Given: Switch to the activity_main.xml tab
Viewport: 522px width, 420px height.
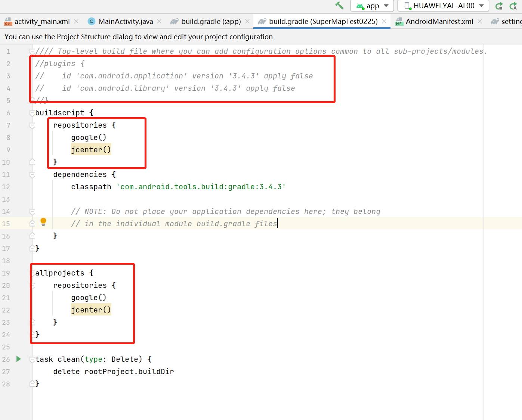Looking at the screenshot, I should 41,21.
